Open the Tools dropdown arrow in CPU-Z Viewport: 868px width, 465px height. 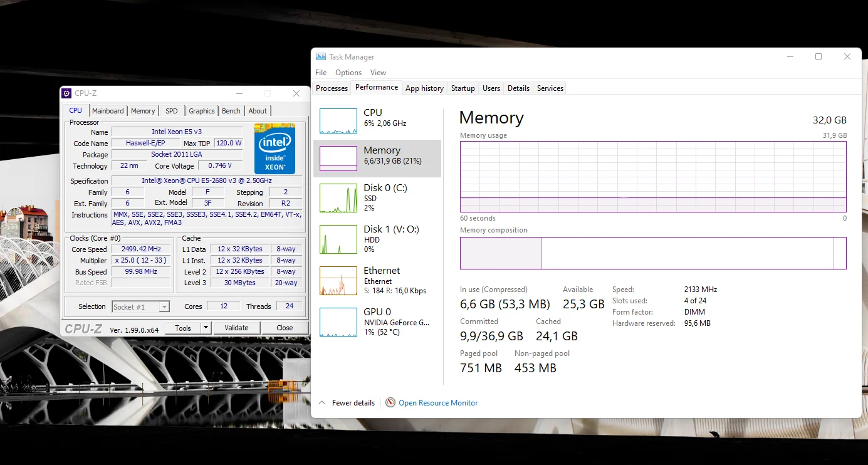click(206, 328)
